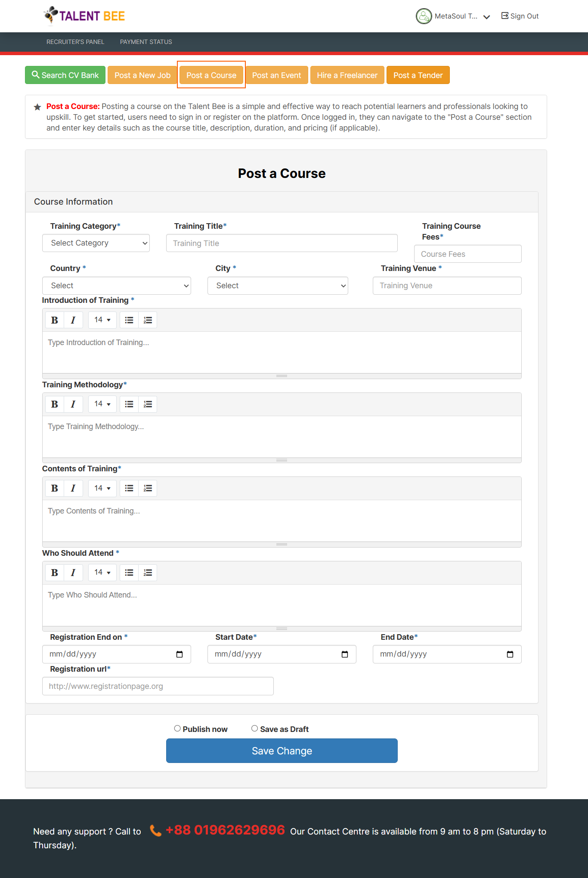Go to Recruiter's Panel menu item
588x878 pixels.
tap(75, 42)
